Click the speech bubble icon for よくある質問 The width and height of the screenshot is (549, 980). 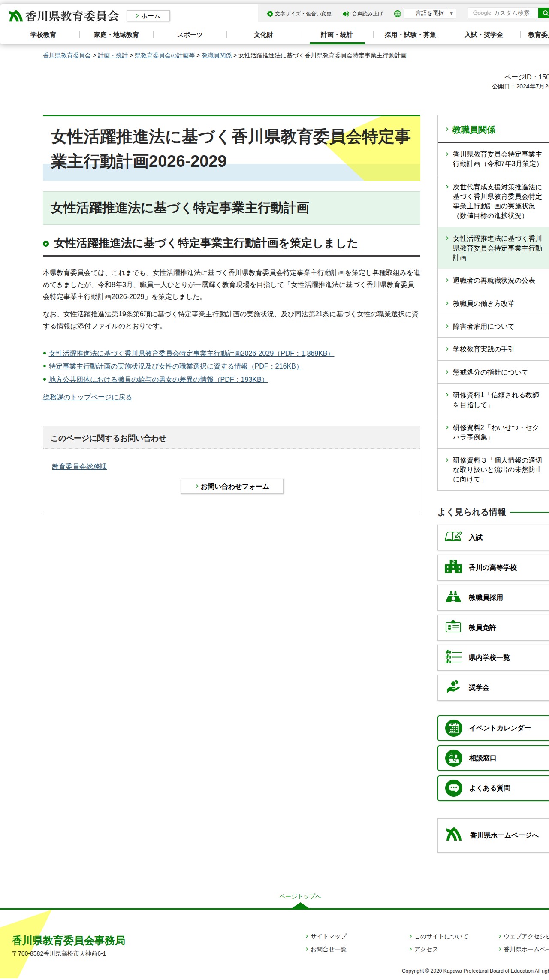pyautogui.click(x=454, y=788)
